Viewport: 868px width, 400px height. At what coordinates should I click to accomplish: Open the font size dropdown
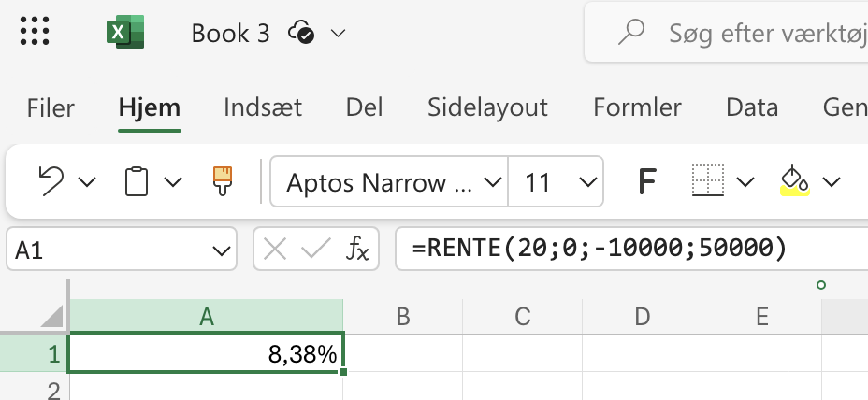point(587,181)
